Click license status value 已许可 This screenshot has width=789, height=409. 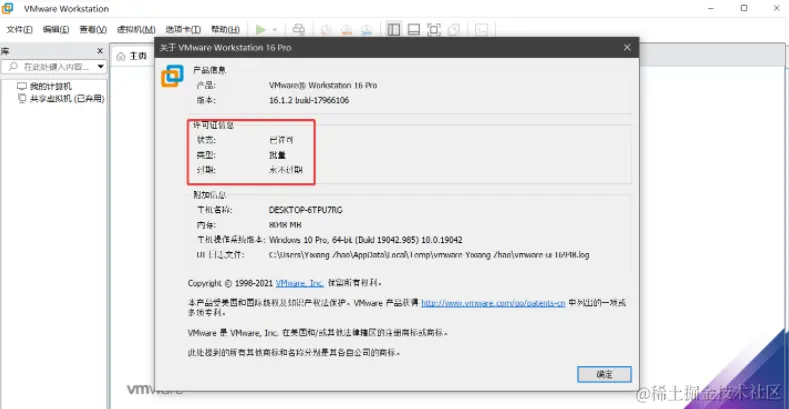pyautogui.click(x=281, y=140)
